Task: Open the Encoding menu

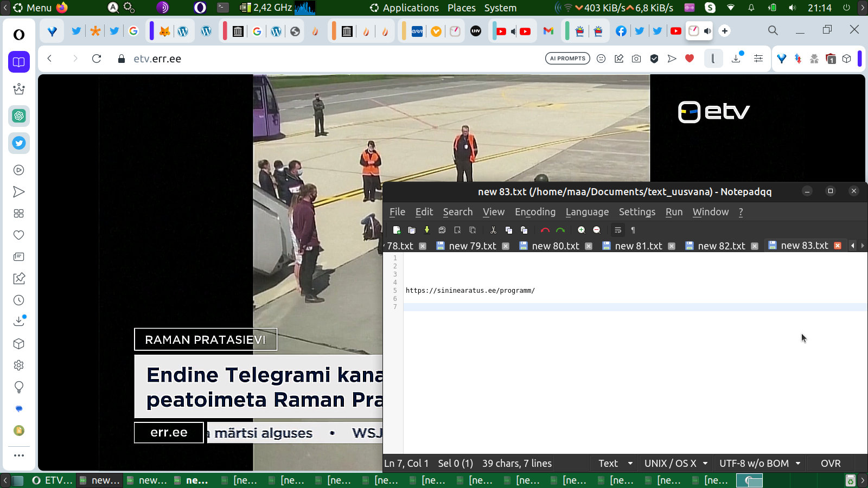Action: coord(535,212)
